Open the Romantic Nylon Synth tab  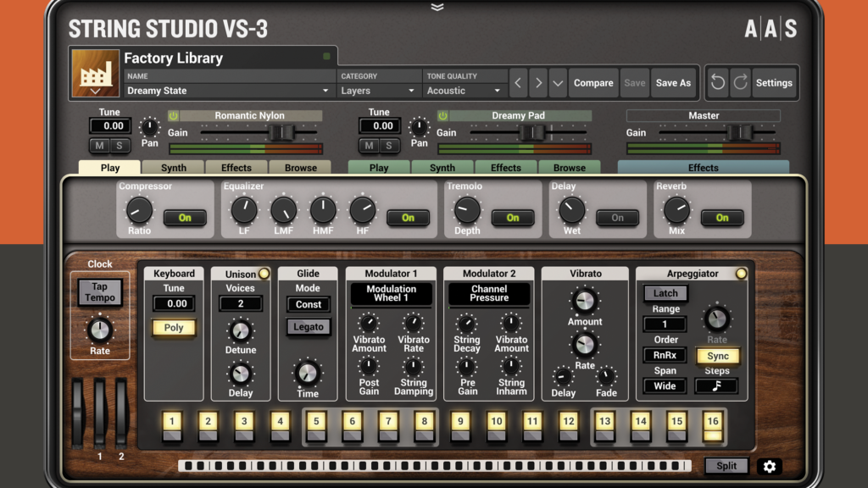point(173,168)
